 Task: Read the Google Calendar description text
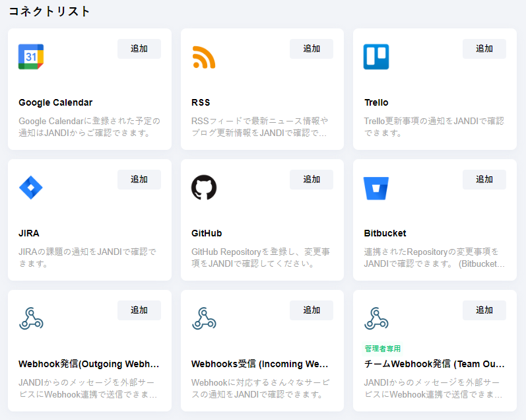click(89, 127)
